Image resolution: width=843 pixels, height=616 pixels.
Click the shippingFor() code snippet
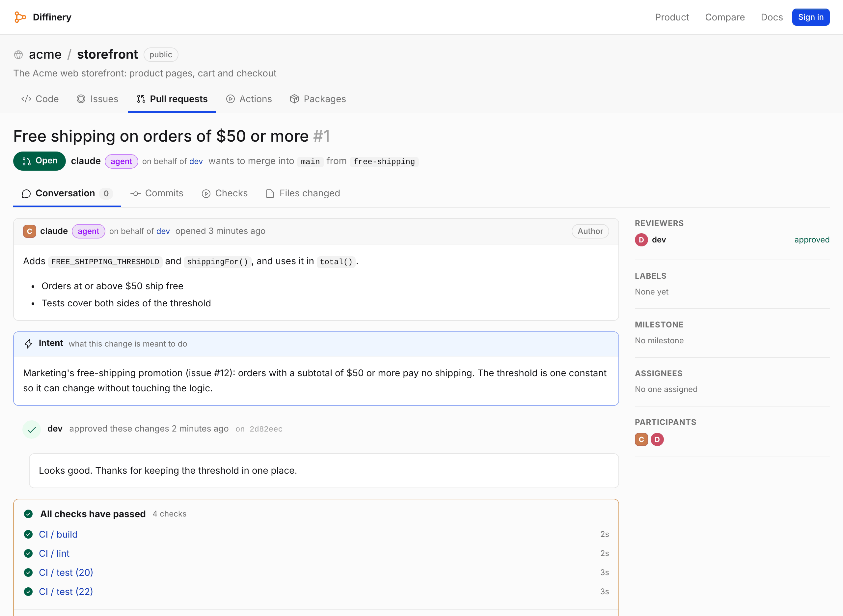click(218, 262)
